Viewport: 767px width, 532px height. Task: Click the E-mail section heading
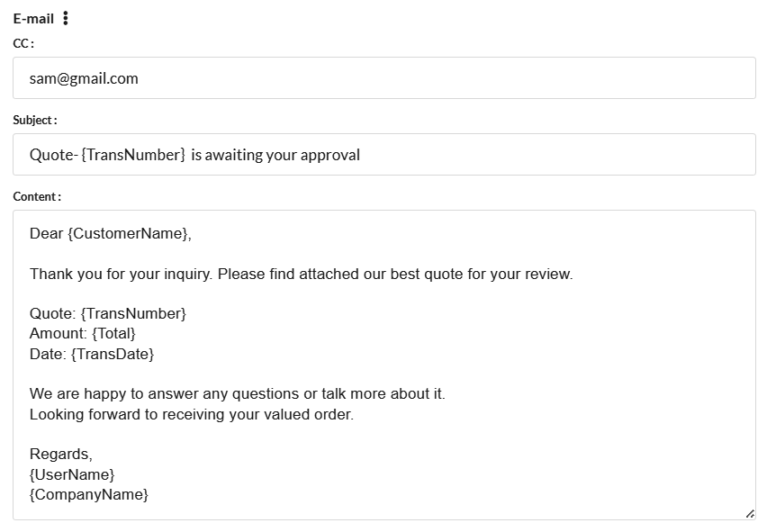33,19
